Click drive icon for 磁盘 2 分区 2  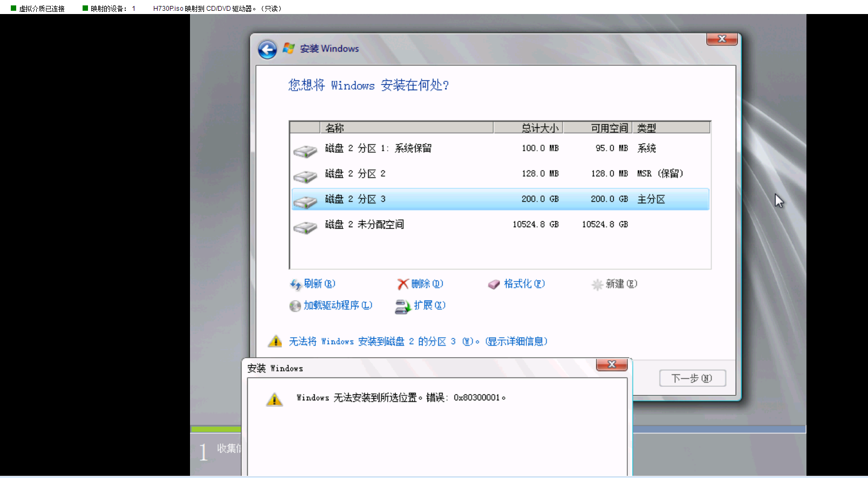point(305,176)
